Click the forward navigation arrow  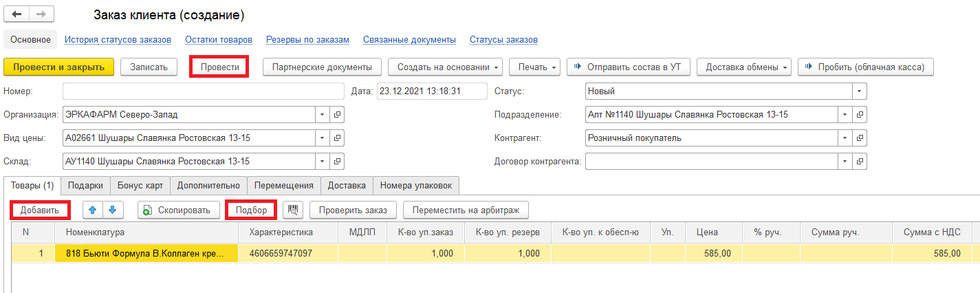coord(41,14)
